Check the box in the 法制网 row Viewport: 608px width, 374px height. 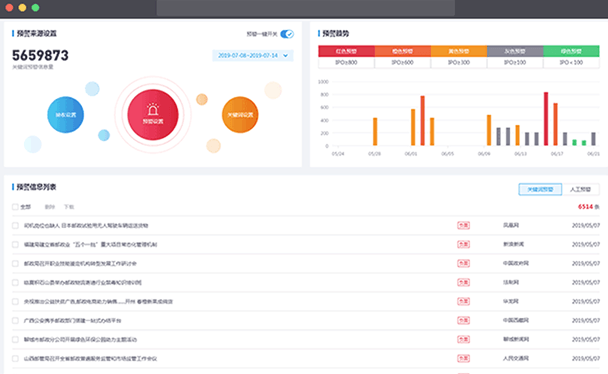[x=15, y=283]
